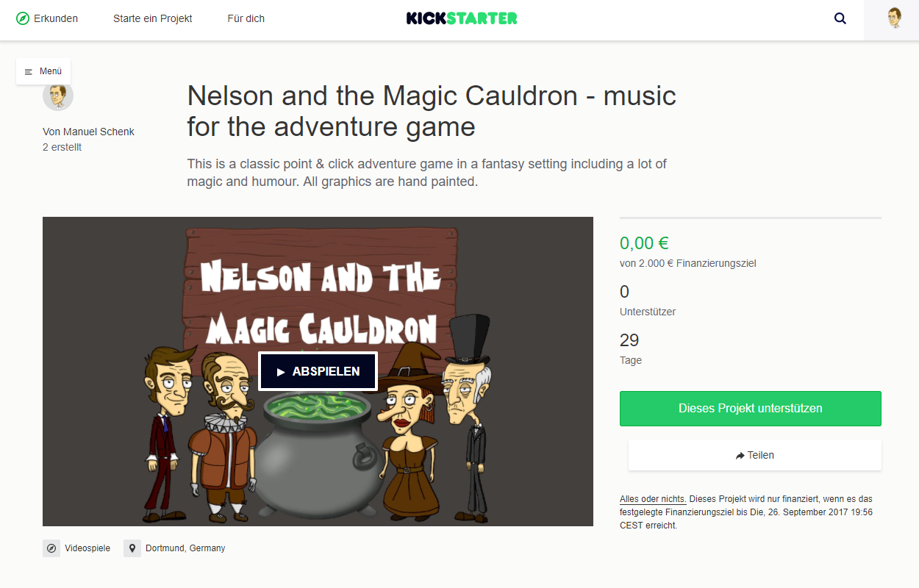Open the Erkunden menu item

click(x=47, y=18)
